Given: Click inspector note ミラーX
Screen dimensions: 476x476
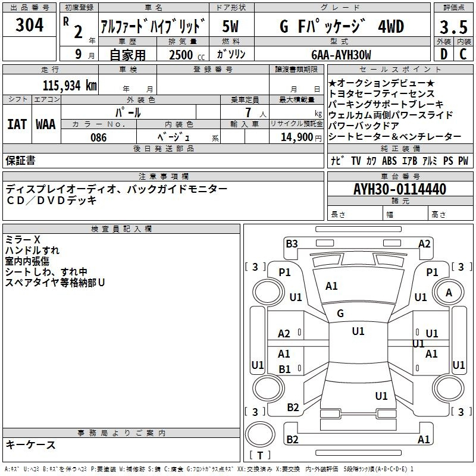Looking at the screenshot, I should [x=23, y=240].
